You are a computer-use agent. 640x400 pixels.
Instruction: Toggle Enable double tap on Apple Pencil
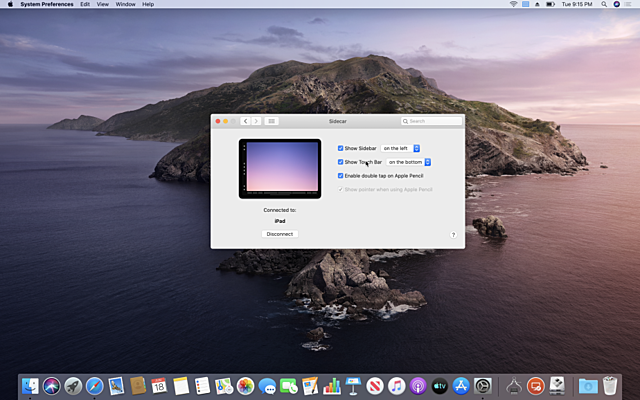pyautogui.click(x=340, y=176)
